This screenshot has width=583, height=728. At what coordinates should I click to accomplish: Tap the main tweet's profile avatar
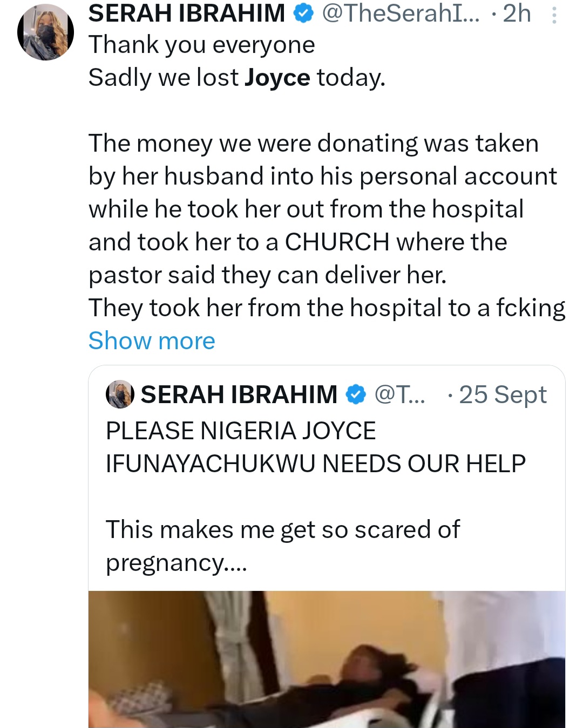tap(46, 32)
